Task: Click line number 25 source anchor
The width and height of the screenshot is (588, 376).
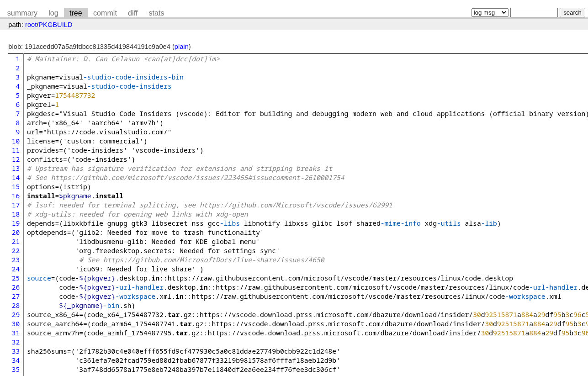Action: (x=16, y=278)
